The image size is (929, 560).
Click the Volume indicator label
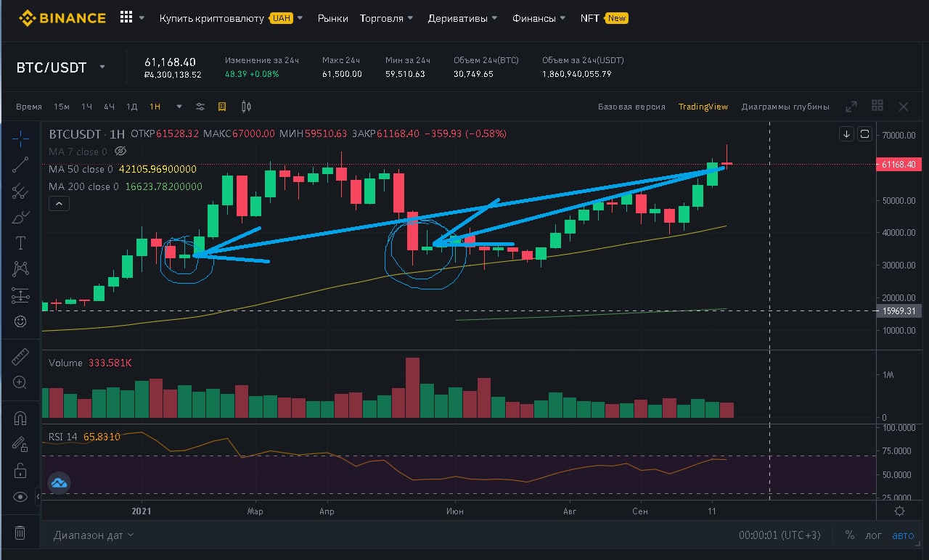tap(65, 363)
